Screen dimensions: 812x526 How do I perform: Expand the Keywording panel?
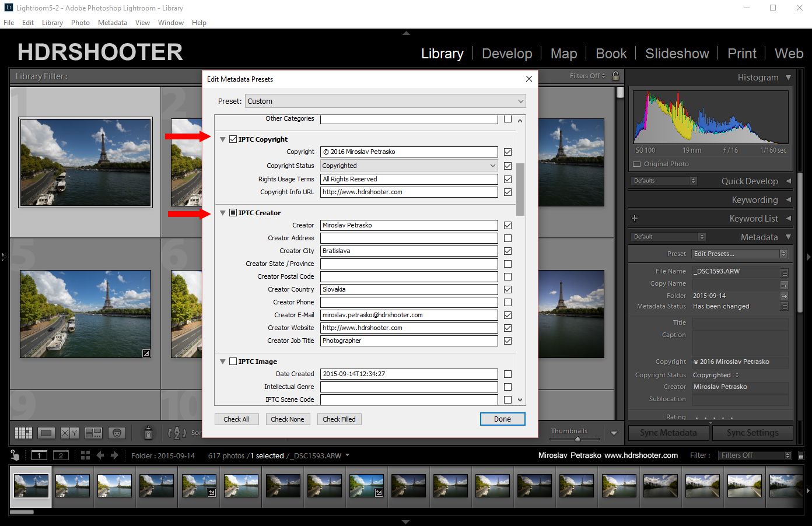tap(788, 199)
